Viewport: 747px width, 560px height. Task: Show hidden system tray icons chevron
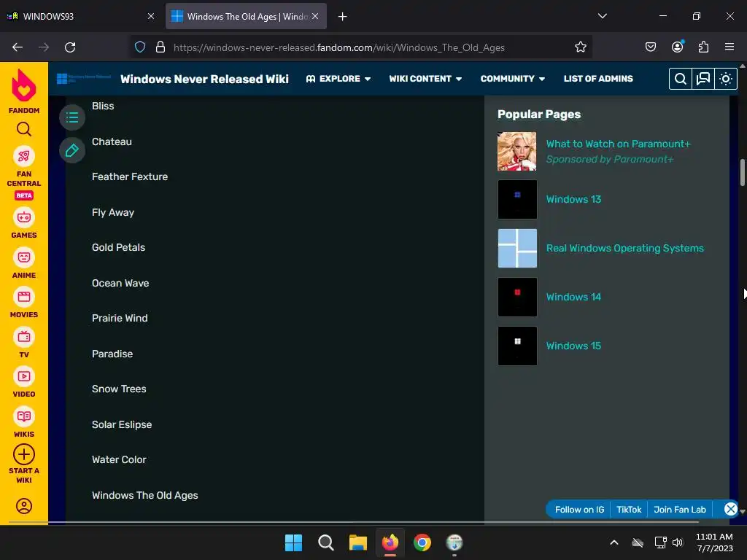coord(614,542)
